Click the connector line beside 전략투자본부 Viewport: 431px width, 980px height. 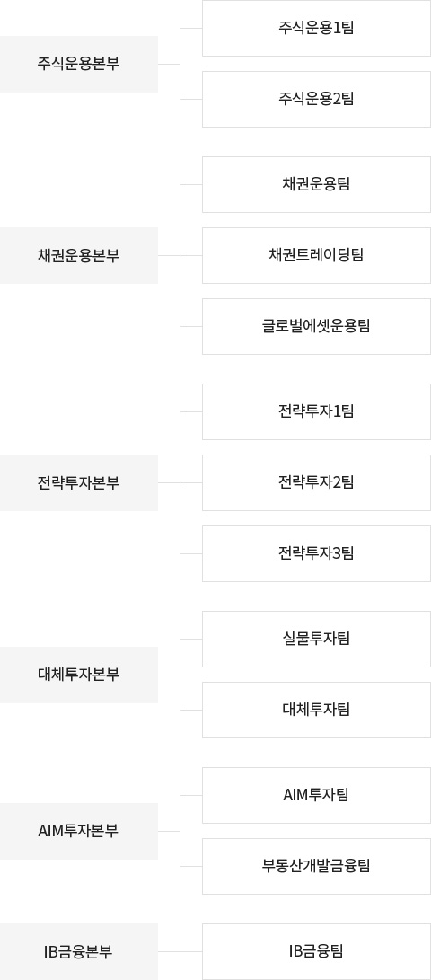(169, 482)
